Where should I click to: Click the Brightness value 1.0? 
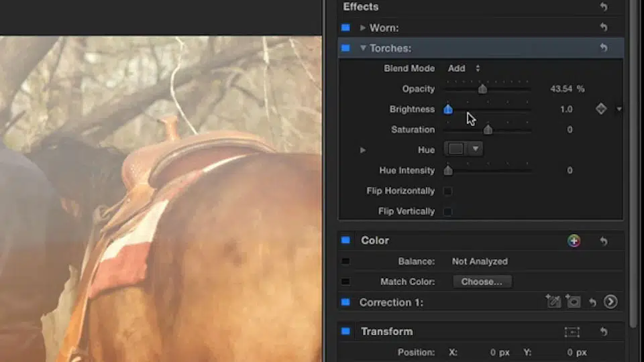[566, 109]
